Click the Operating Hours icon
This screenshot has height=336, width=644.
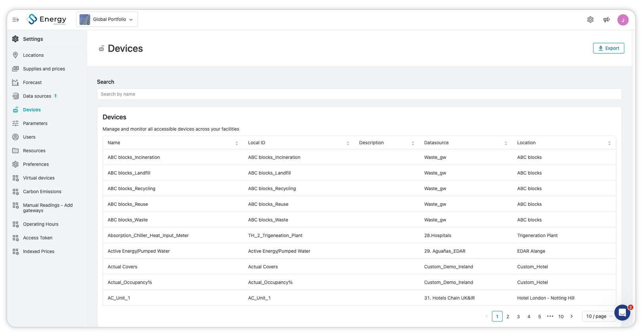[15, 224]
